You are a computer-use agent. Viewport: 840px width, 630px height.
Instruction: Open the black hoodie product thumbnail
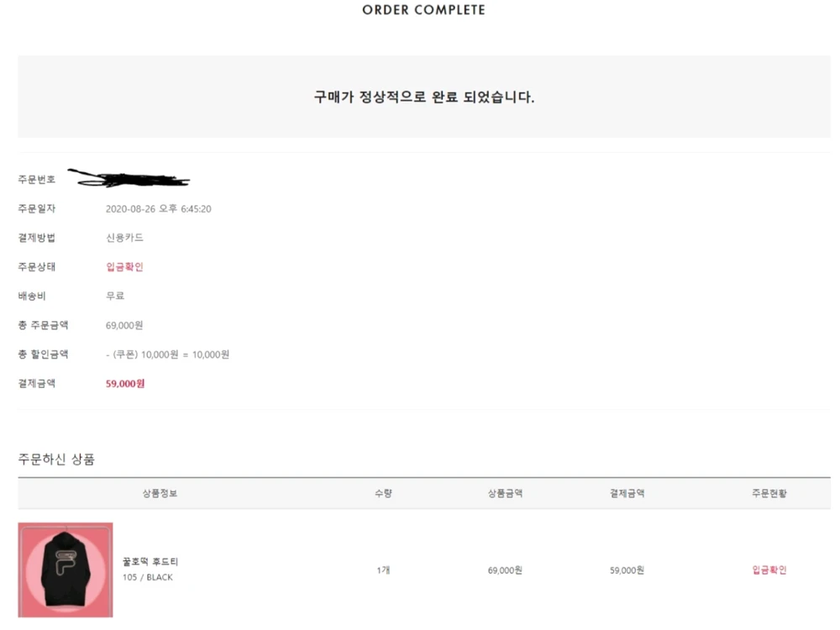pos(66,570)
